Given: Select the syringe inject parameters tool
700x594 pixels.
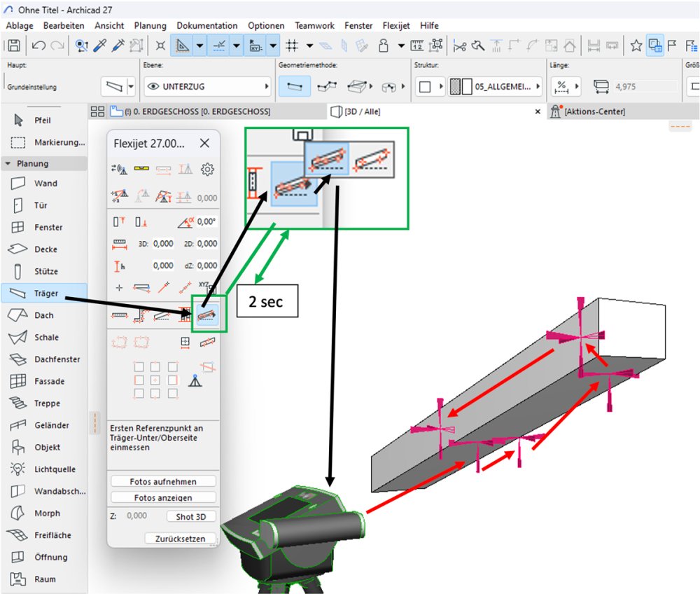Looking at the screenshot, I should coord(118,45).
